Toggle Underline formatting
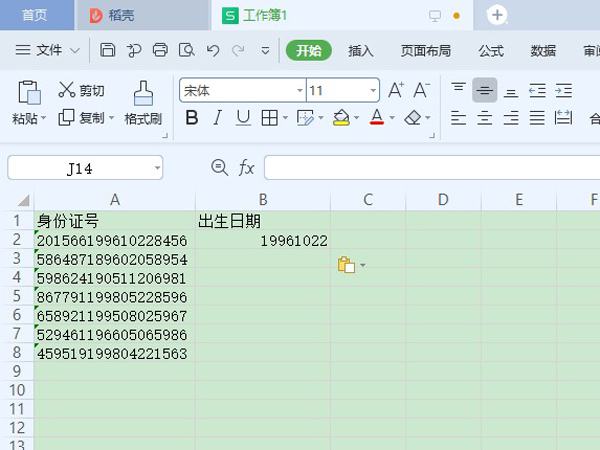Image resolution: width=600 pixels, height=450 pixels. [242, 118]
